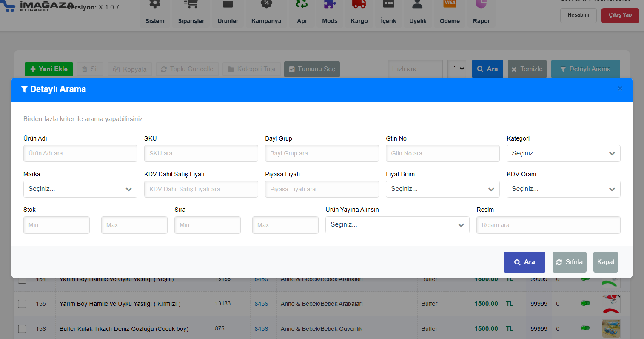Toggle the green publish switch for row 155
The image size is (644, 339).
(x=585, y=303)
